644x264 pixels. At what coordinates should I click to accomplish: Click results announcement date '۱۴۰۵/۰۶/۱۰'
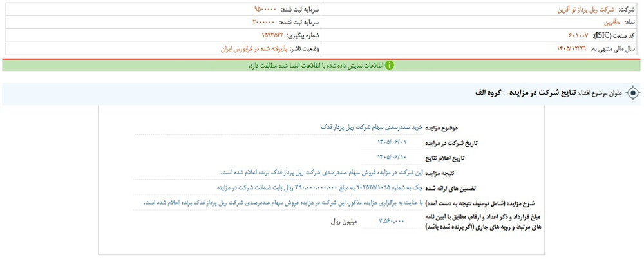pyautogui.click(x=392, y=157)
